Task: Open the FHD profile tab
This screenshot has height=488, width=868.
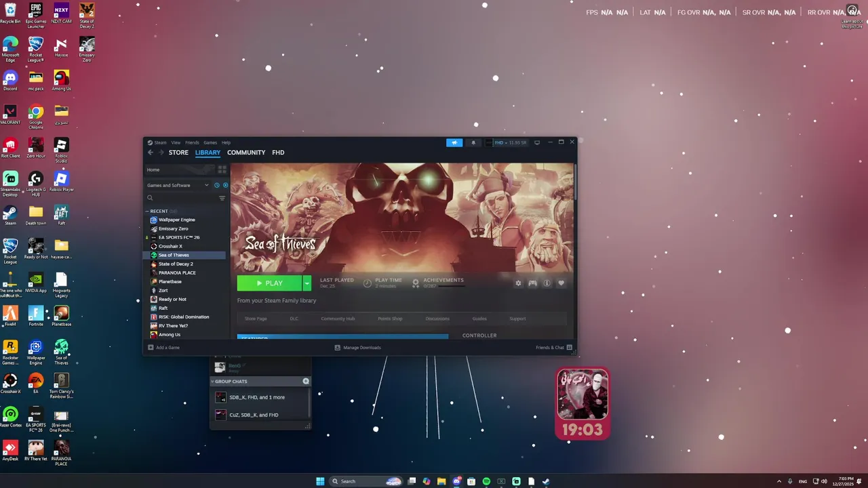Action: [x=278, y=152]
